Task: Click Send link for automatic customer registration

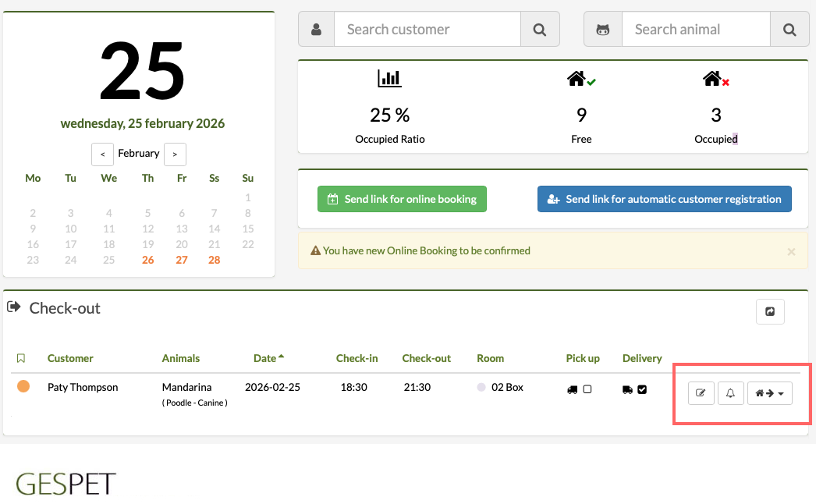Action: coord(665,199)
